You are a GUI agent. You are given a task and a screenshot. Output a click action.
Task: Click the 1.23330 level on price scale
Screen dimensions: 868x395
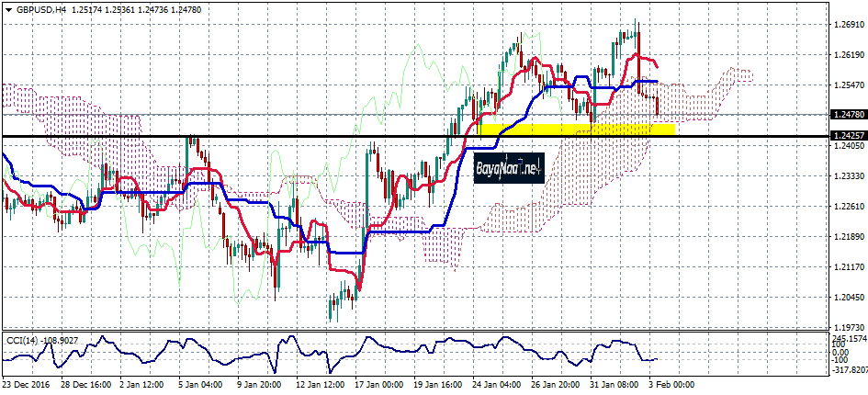pyautogui.click(x=847, y=175)
